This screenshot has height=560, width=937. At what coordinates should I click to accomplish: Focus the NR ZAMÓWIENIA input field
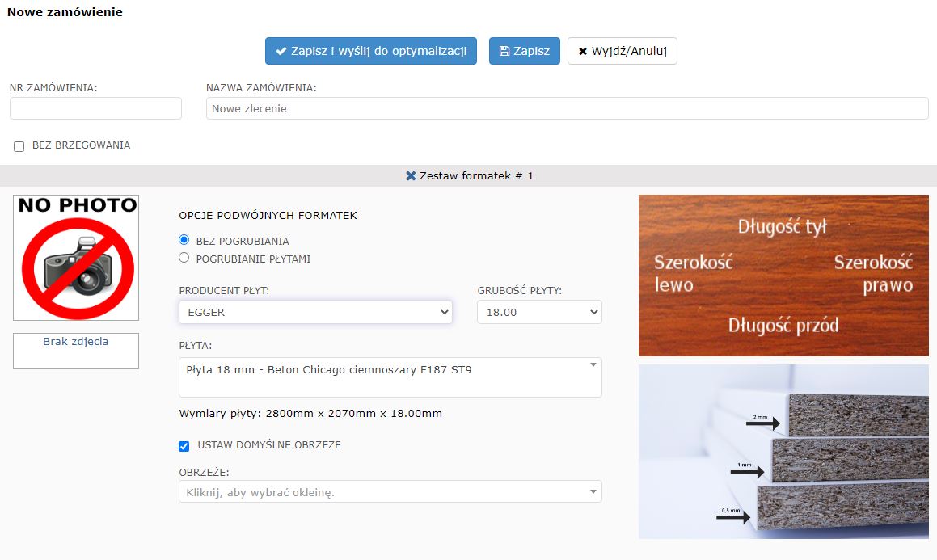tap(95, 108)
